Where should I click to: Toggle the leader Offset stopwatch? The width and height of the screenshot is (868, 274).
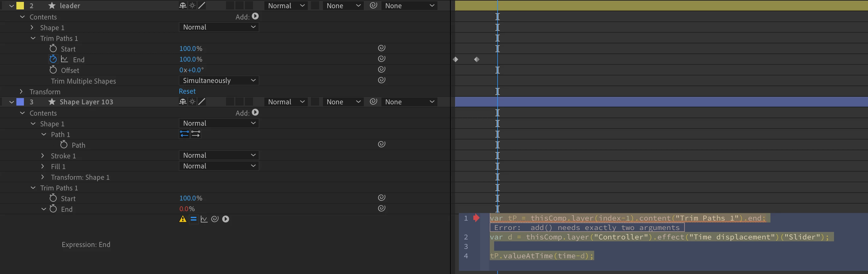coord(53,70)
